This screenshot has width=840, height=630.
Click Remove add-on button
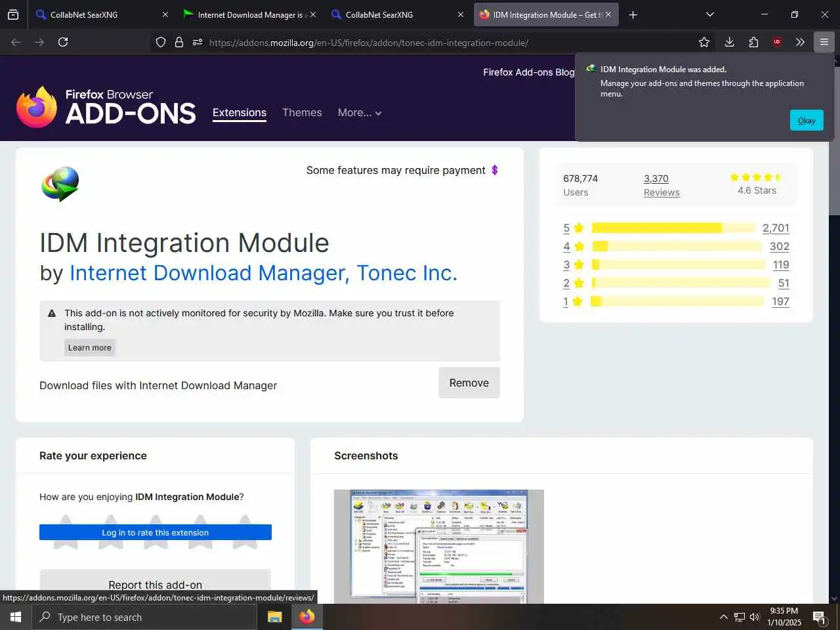coord(469,383)
